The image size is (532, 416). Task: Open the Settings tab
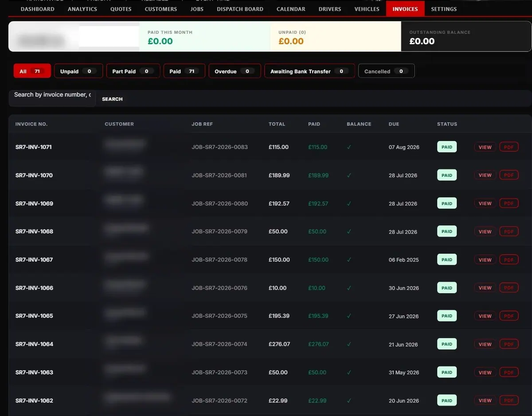coord(444,9)
